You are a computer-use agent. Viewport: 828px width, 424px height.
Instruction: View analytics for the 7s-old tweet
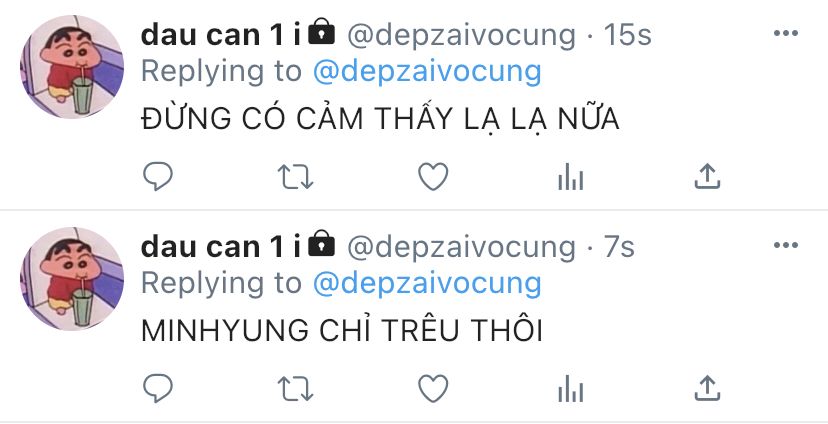coord(571,389)
